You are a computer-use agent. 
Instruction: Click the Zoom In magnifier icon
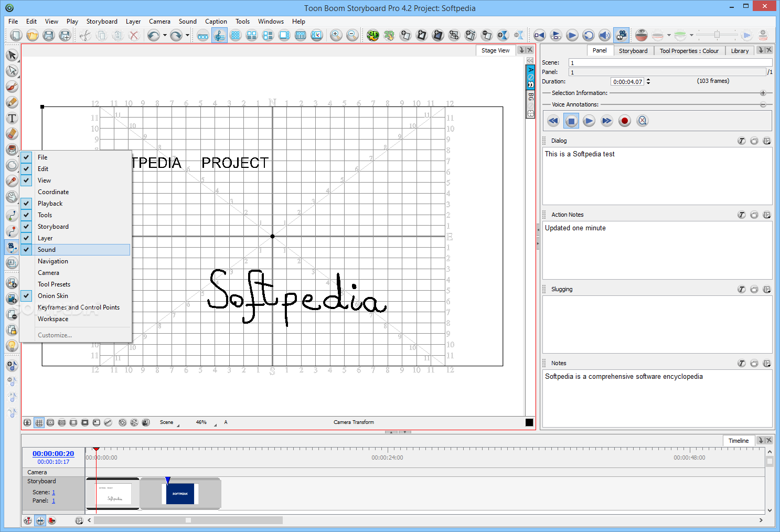(336, 35)
